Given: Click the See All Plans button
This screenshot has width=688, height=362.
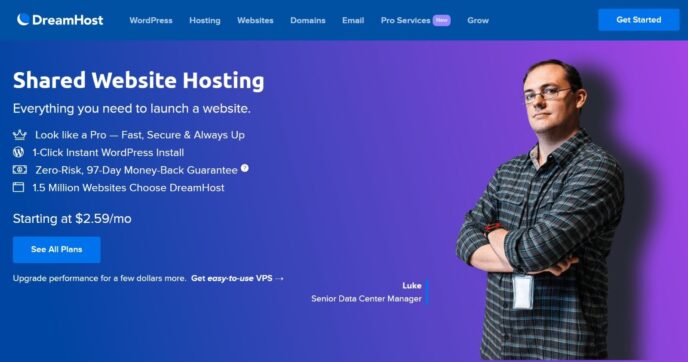Looking at the screenshot, I should tap(57, 250).
